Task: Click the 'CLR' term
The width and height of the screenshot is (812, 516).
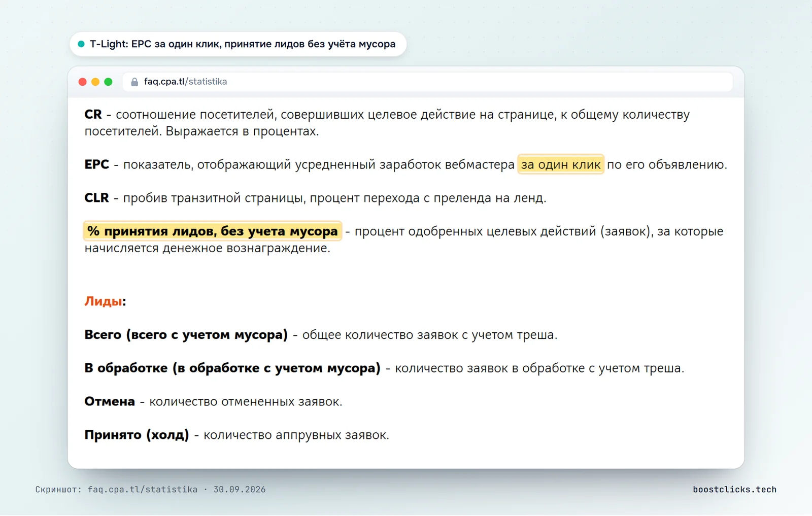Action: point(96,198)
